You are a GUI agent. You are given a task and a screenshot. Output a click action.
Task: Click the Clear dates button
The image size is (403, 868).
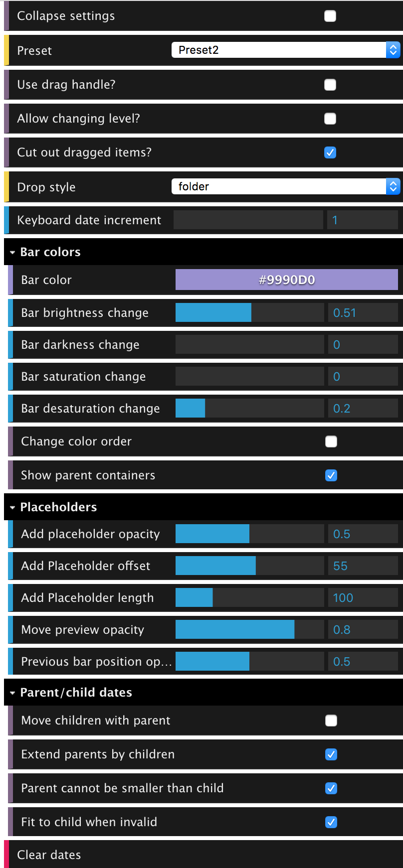[48, 855]
